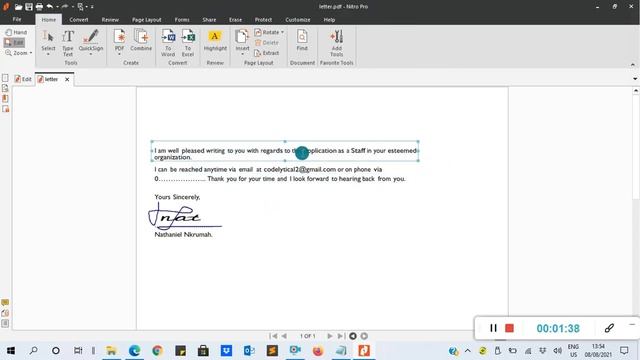Print document from quick access toolbar

pyautogui.click(x=39, y=7)
